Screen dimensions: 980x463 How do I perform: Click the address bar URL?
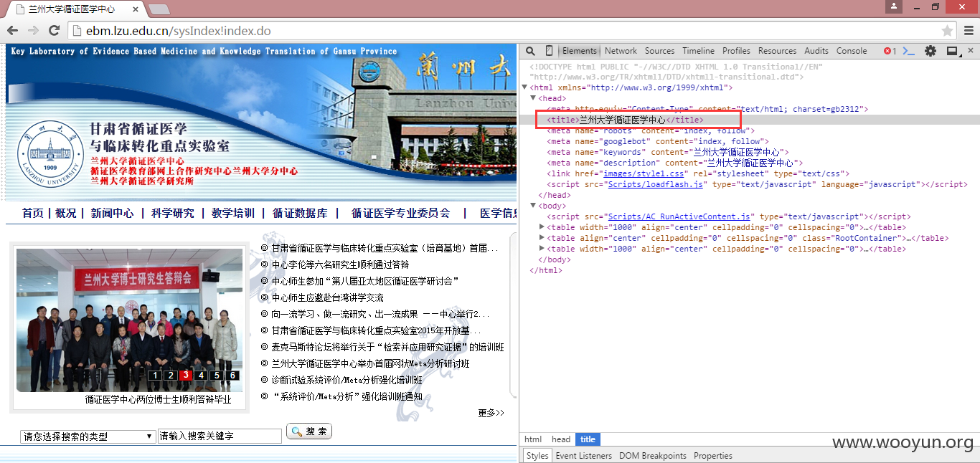click(x=179, y=31)
